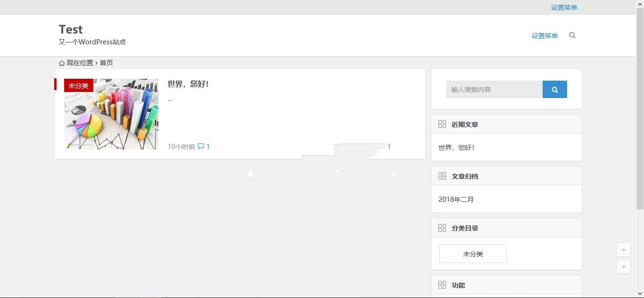Image resolution: width=644 pixels, height=298 pixels.
Task: Click the grid icon beside 功能 heading
Action: [442, 285]
